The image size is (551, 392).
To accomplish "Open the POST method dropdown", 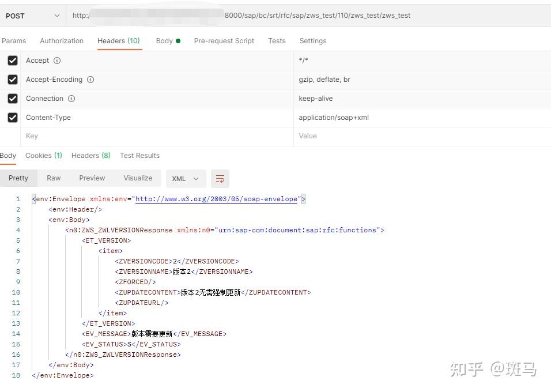I will point(33,16).
